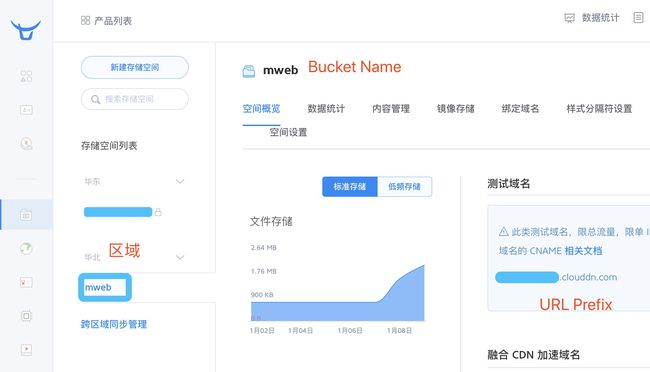
Task: Click the 1月06日 date label
Action: [350, 331]
